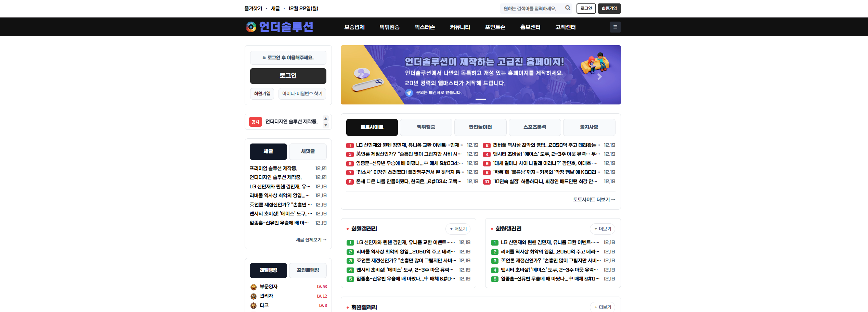Viewport: 868px width, 312px height.
Task: Open the hamburger menu icon
Action: [615, 27]
